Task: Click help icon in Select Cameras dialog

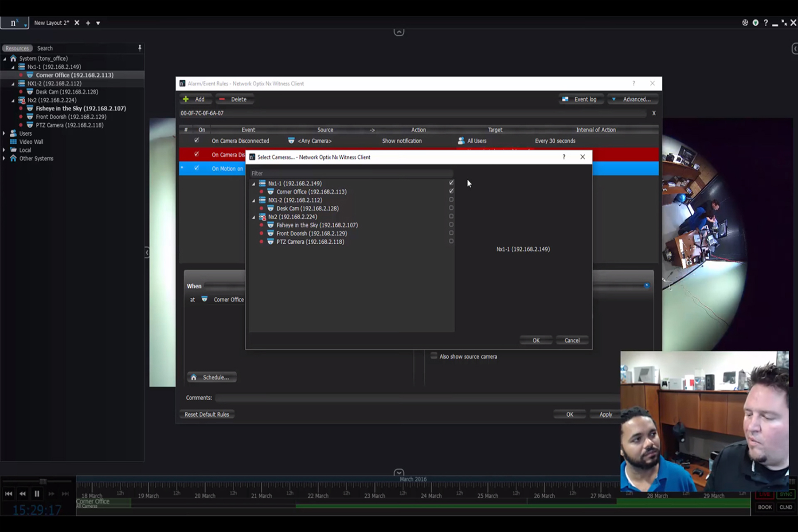Action: [x=564, y=157]
